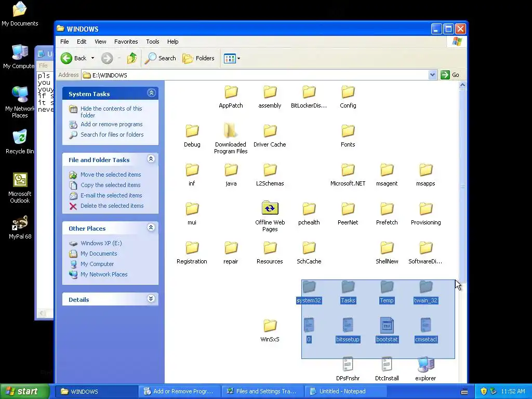Open the Start menu
The width and height of the screenshot is (532, 399).
24,391
